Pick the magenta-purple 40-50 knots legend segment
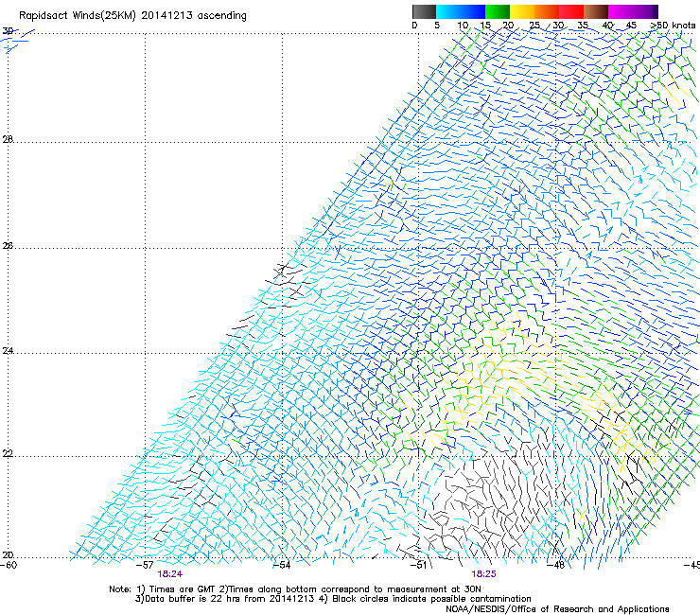 (x=633, y=11)
